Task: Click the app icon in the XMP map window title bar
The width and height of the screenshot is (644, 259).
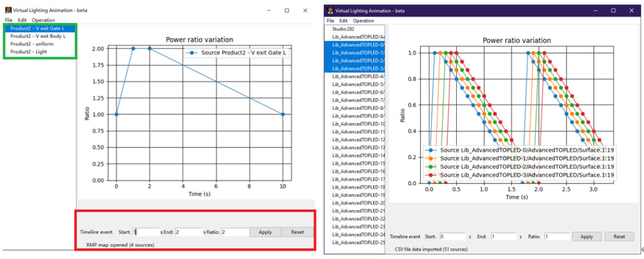Action: 8,11
